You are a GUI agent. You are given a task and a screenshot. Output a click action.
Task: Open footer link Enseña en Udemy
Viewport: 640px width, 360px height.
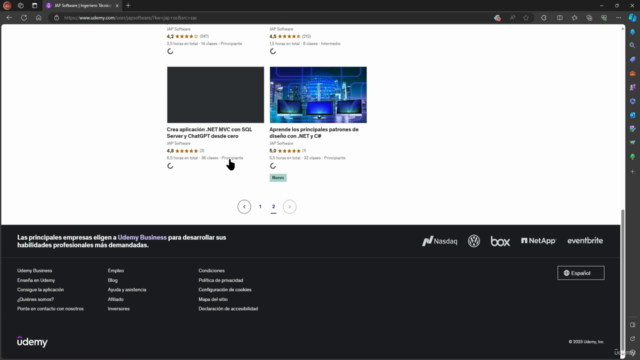[36, 280]
